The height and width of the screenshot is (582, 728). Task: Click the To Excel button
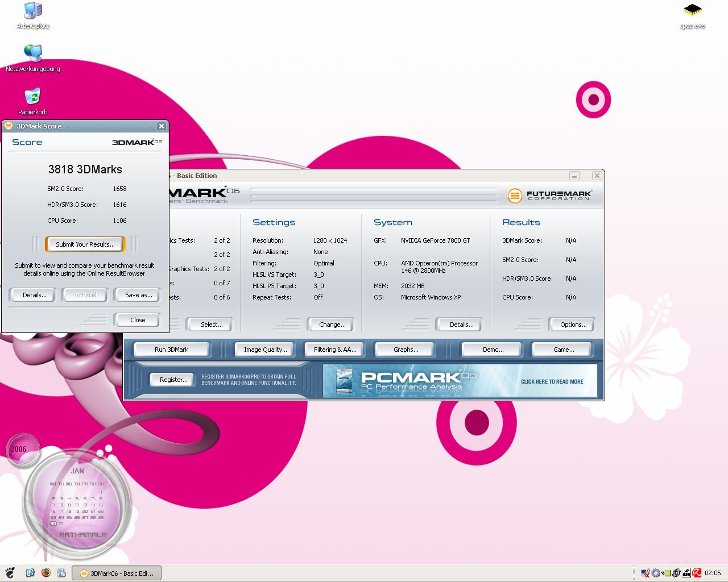coord(85,295)
